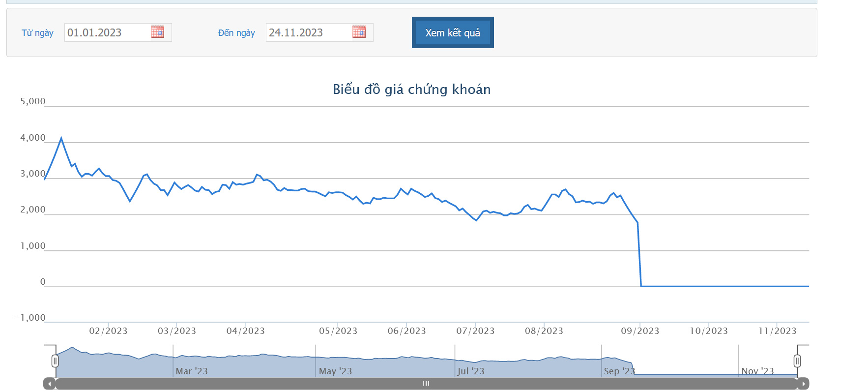This screenshot has width=868, height=392.
Task: Select the Jul '23 marker in the navigator
Action: point(471,371)
